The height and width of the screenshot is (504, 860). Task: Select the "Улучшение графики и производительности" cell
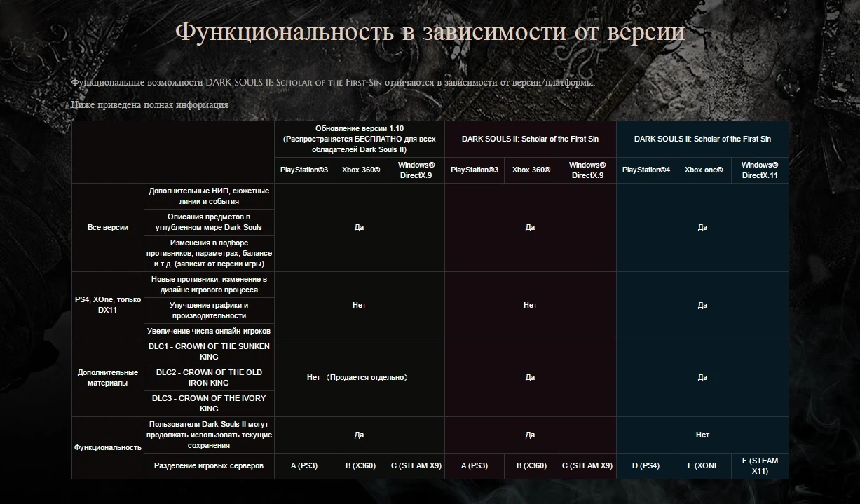click(209, 311)
